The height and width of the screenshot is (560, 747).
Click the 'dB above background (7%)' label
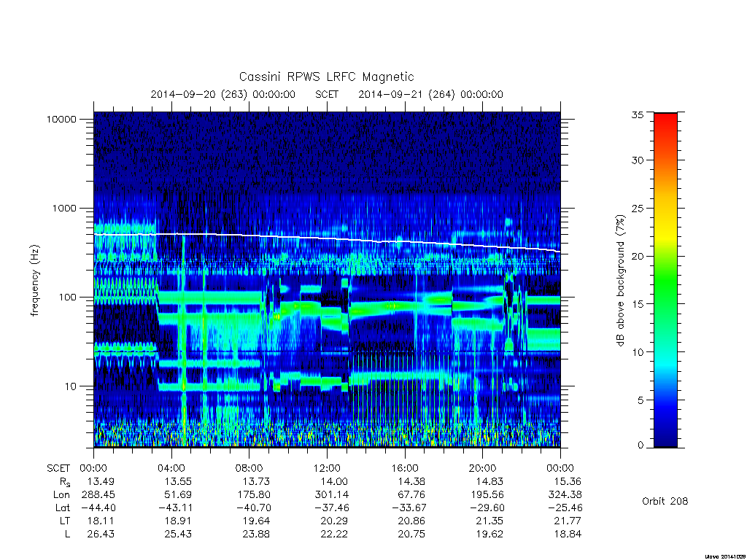[x=620, y=281]
